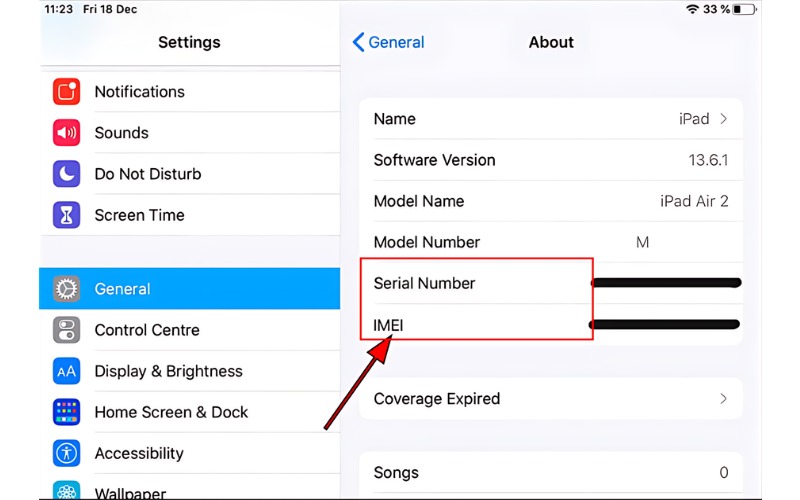The width and height of the screenshot is (800, 500).
Task: Open Display & Brightness AA icon
Action: pyautogui.click(x=66, y=371)
